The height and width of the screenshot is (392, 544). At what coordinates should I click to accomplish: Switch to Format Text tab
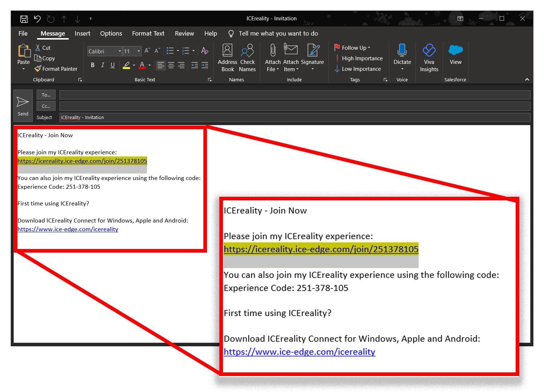coord(148,33)
